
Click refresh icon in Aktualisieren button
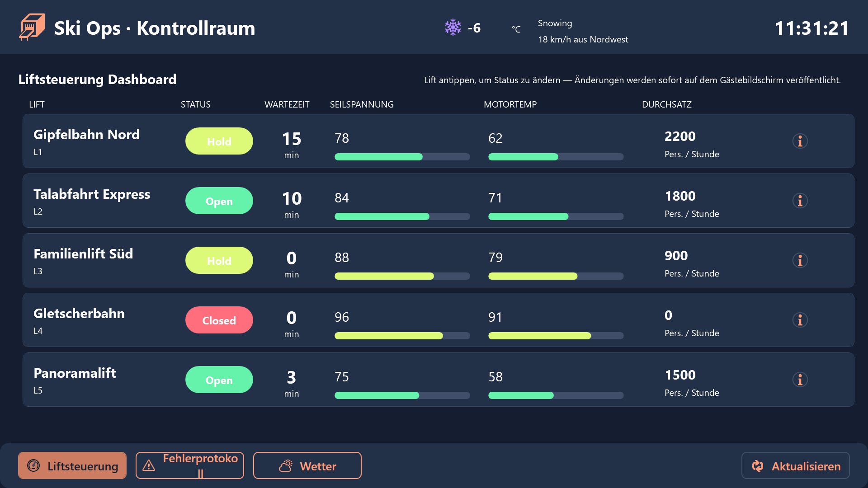[758, 466]
